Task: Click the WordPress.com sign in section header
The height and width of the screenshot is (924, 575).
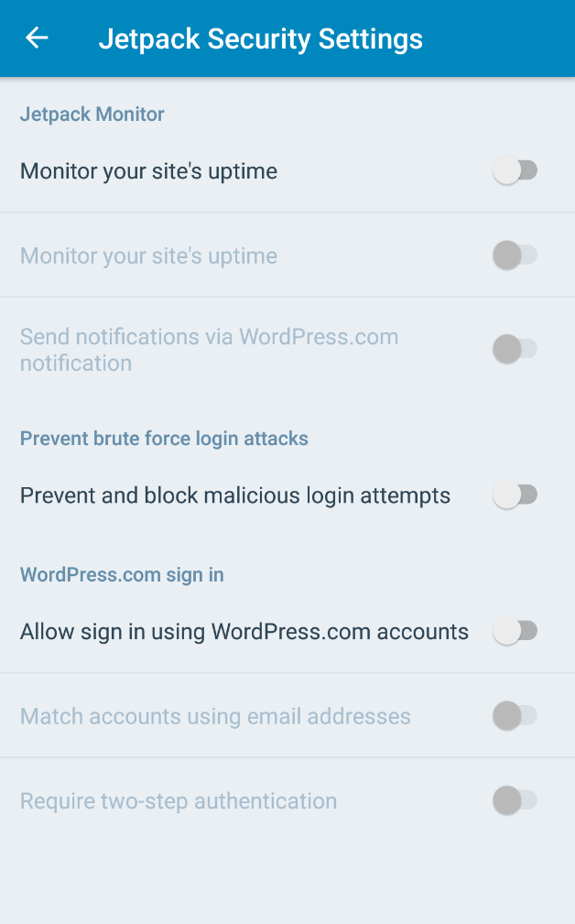Action: (x=122, y=575)
